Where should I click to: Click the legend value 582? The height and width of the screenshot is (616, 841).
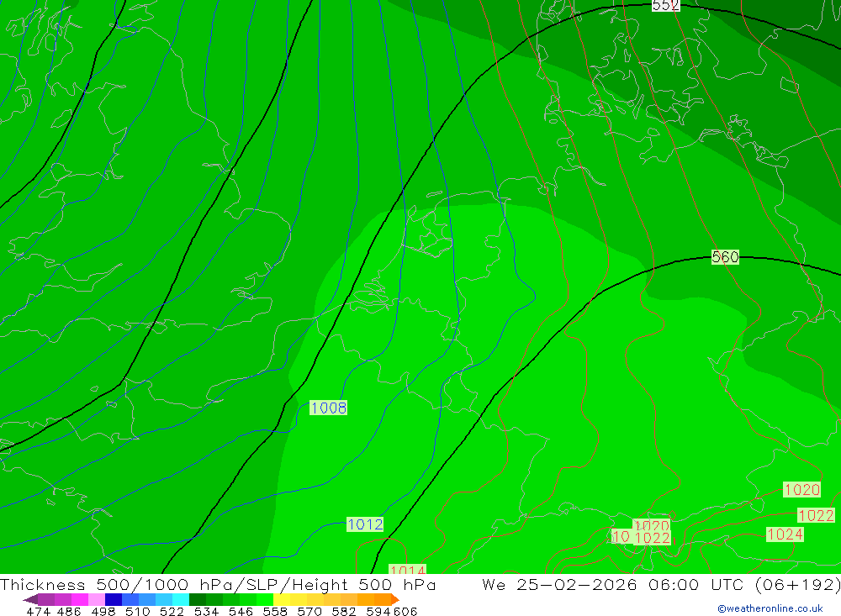[343, 611]
